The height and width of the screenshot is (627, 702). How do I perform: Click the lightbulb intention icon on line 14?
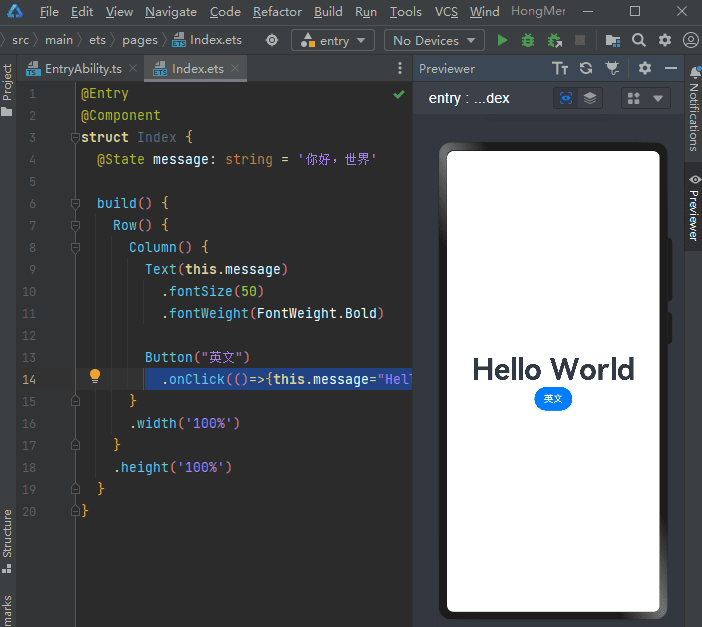pos(95,377)
